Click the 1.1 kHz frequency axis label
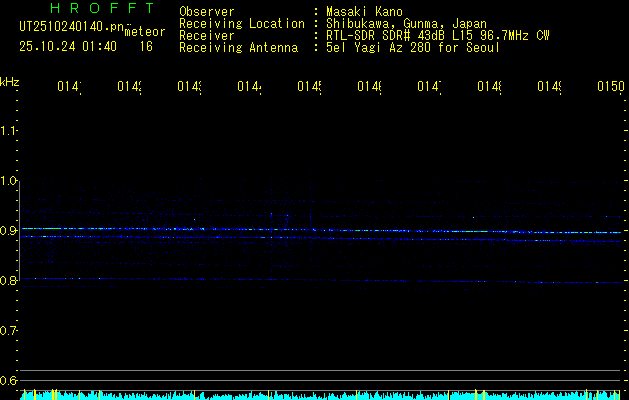The height and width of the screenshot is (400, 629). tap(10, 131)
